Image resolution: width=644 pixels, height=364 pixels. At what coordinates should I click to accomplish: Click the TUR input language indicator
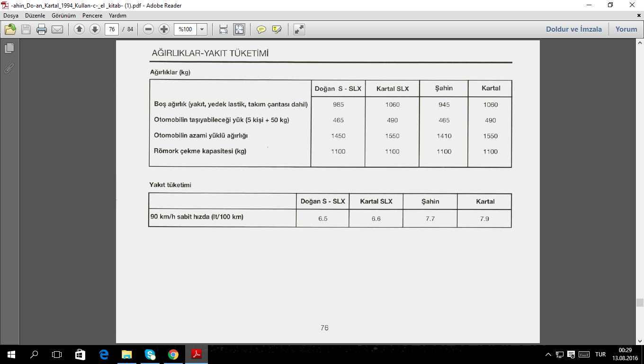(x=600, y=355)
